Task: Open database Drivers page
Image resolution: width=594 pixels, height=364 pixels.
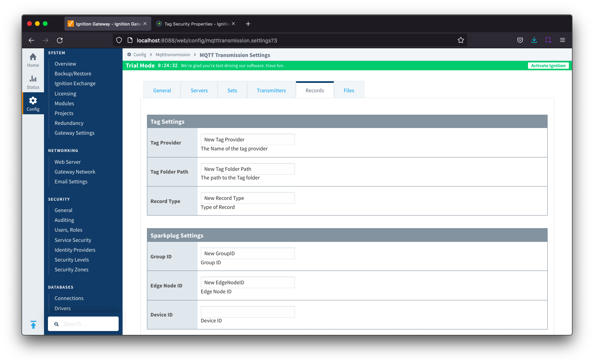Action: coord(63,309)
